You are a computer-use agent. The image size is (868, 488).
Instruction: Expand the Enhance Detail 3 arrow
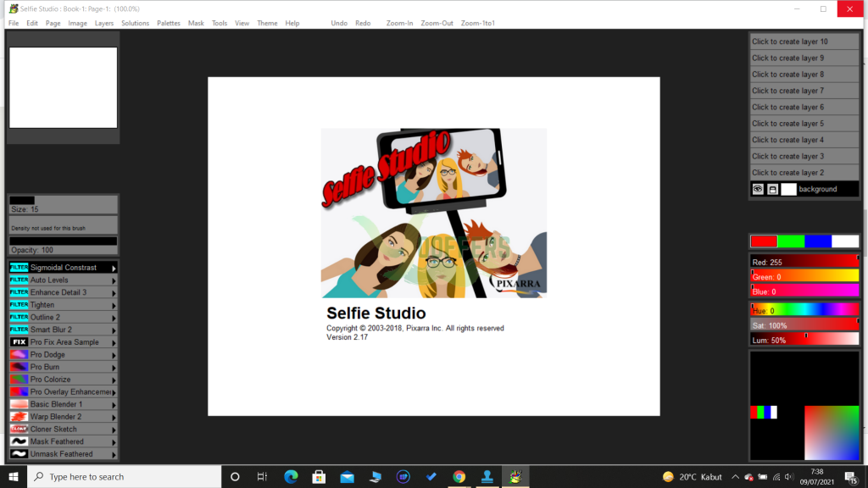click(x=114, y=293)
